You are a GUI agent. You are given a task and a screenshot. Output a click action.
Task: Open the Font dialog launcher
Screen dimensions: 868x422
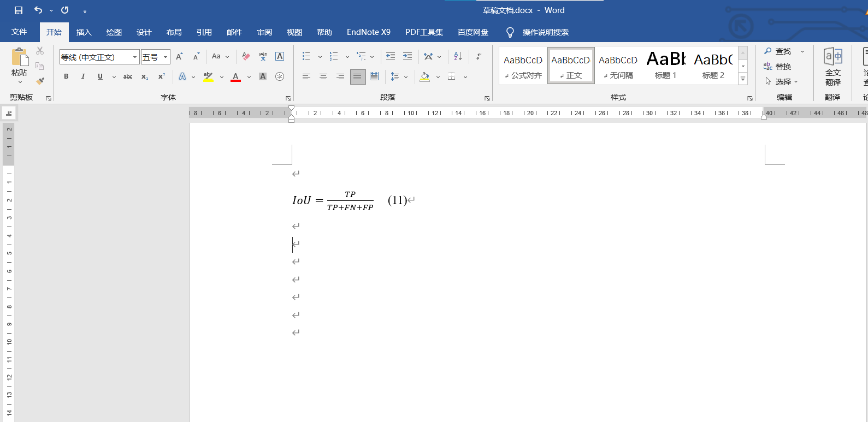(x=288, y=98)
